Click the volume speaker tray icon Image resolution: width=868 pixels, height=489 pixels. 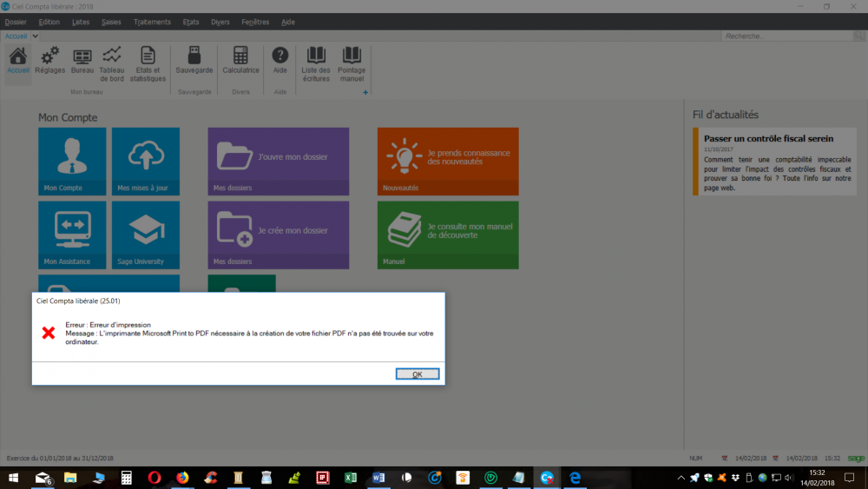point(789,478)
